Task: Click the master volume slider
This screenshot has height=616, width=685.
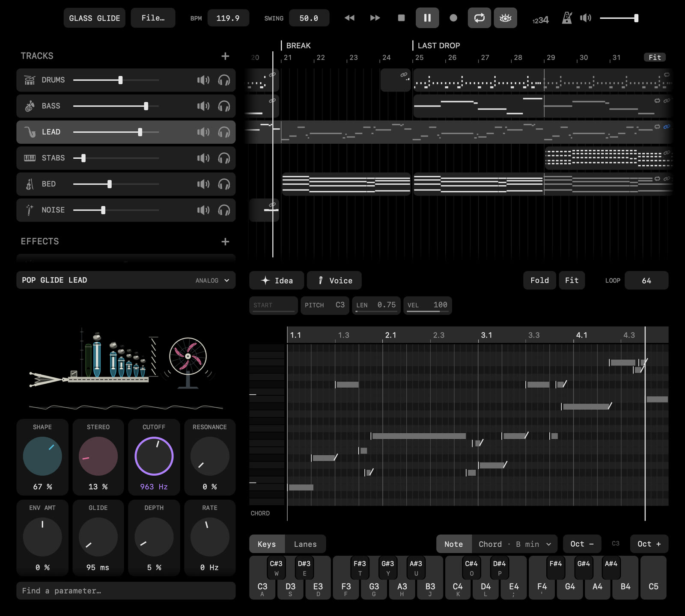Action: coord(619,18)
